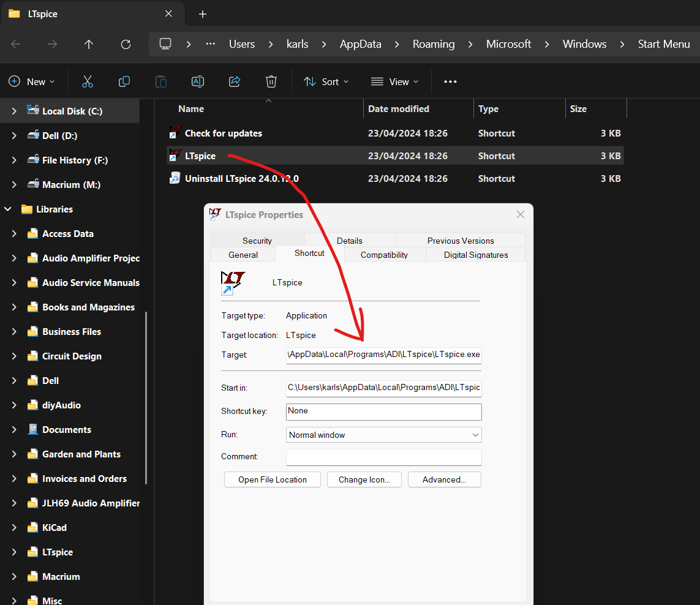Click the AppData breadcrumb segment
The width and height of the screenshot is (700, 605).
click(x=361, y=43)
